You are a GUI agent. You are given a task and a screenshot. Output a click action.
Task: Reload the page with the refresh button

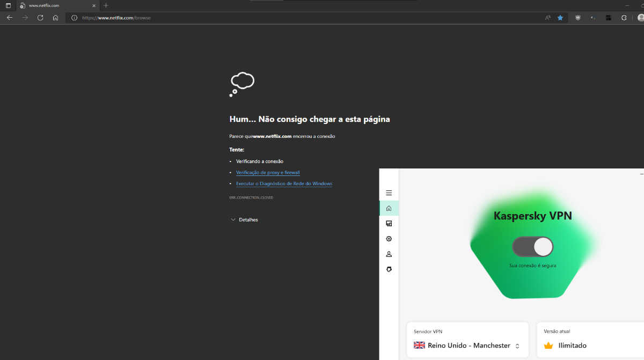(x=40, y=18)
